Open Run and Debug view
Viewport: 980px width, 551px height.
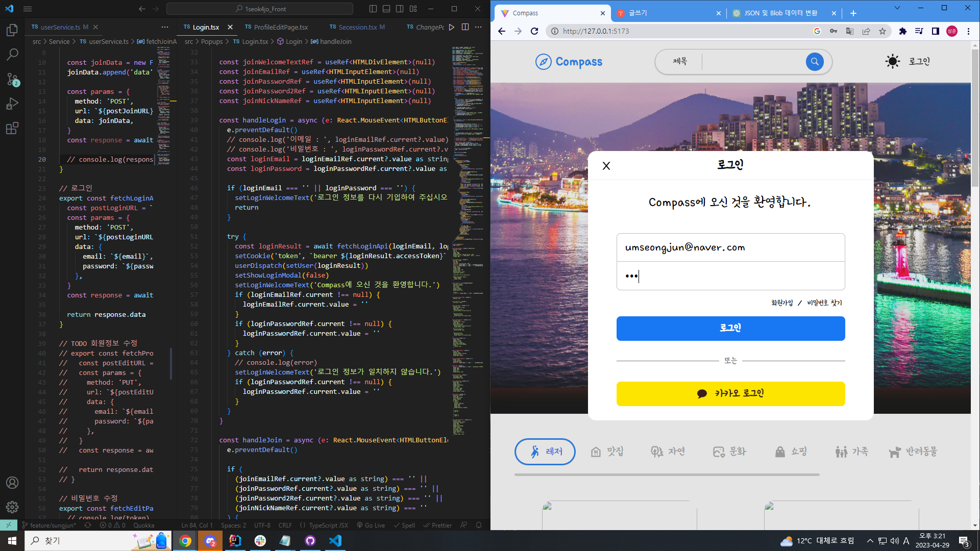tap(12, 104)
